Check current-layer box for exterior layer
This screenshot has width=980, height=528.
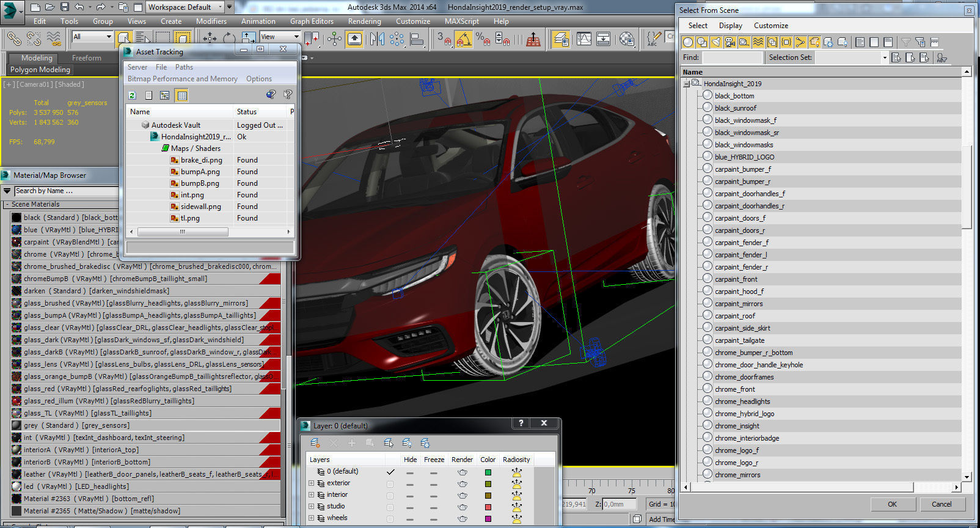[x=390, y=484]
